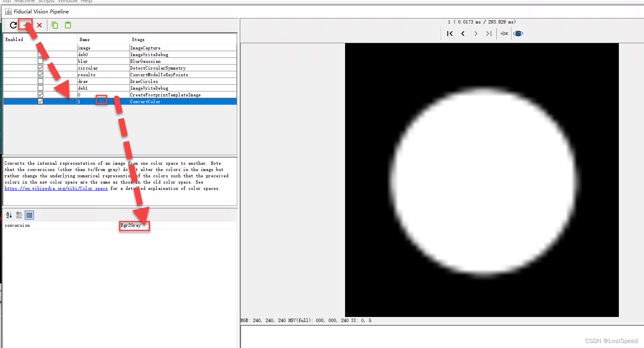644x348 pixels.
Task: Click the Enabled column header
Action: coord(40,39)
